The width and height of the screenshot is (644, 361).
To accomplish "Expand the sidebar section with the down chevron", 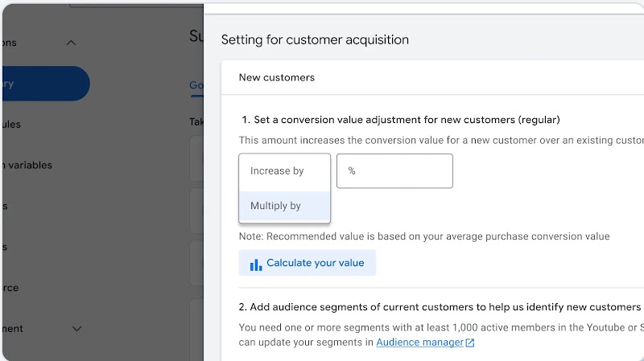I will (x=76, y=329).
